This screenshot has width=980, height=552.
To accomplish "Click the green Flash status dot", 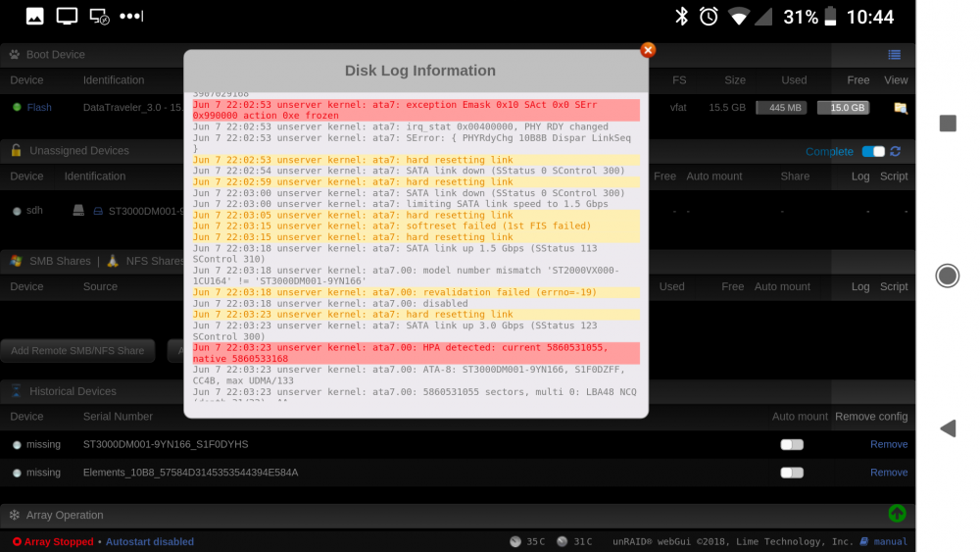I will 17,108.
